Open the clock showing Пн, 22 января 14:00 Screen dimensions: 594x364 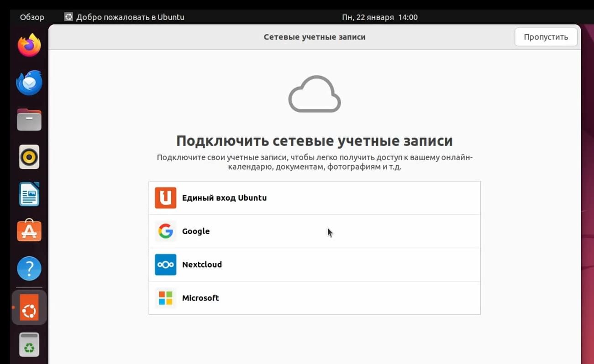380,17
